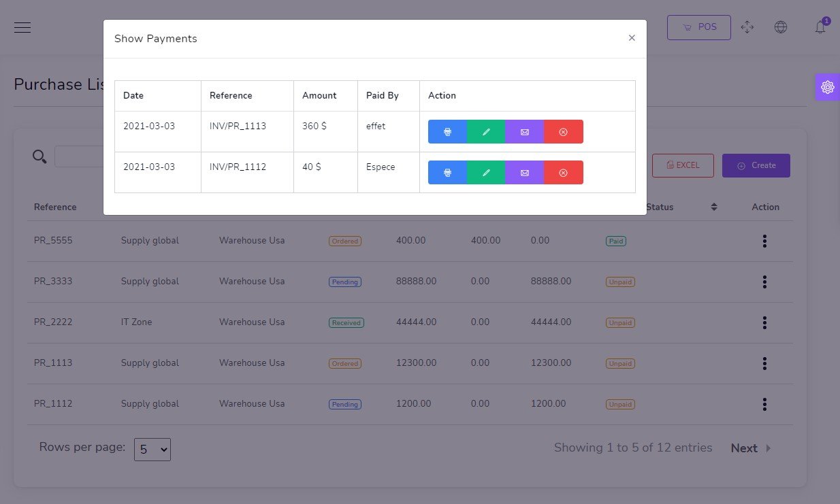840x504 pixels.
Task: Click the POS button
Action: point(699,27)
